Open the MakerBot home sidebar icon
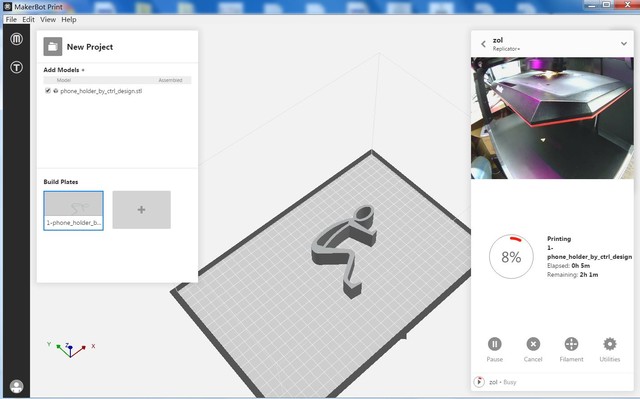Viewport: 640px width, 399px height. point(16,39)
